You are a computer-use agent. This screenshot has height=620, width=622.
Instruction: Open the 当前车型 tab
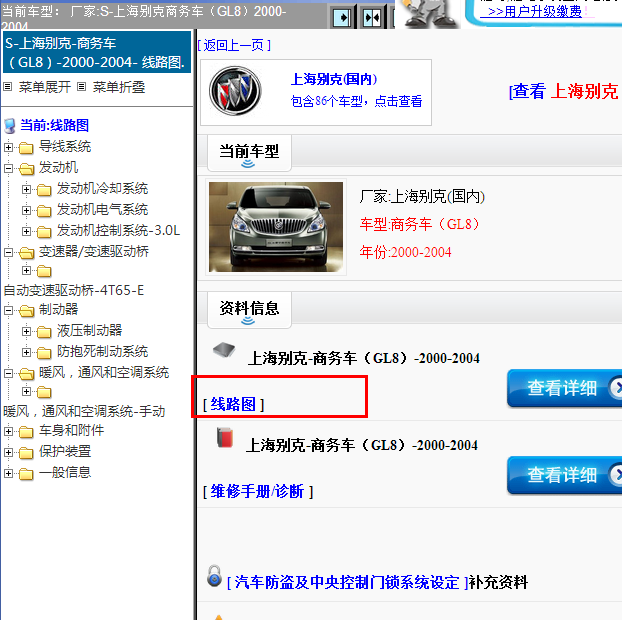249,153
